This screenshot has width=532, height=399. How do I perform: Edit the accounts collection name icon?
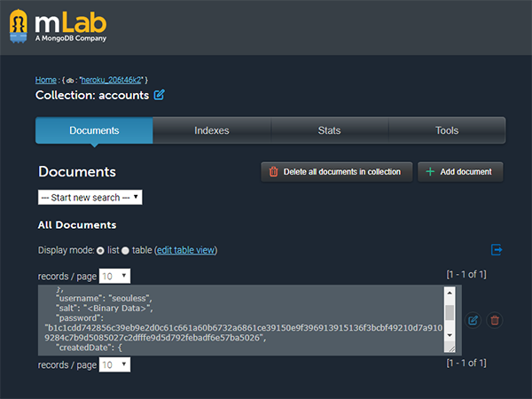(159, 95)
